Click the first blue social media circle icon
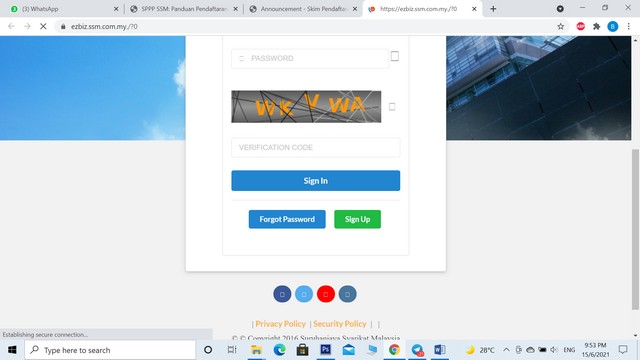 click(282, 294)
